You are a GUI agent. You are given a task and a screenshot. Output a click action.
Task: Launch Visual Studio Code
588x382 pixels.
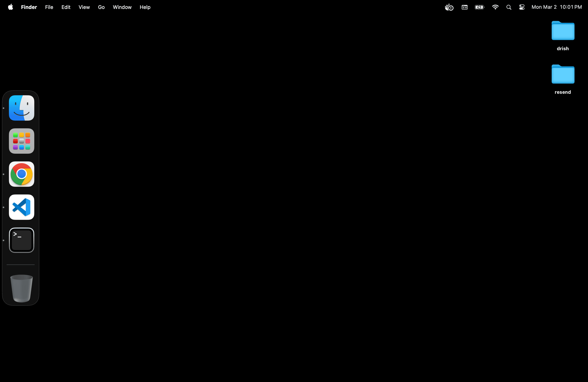tap(21, 207)
